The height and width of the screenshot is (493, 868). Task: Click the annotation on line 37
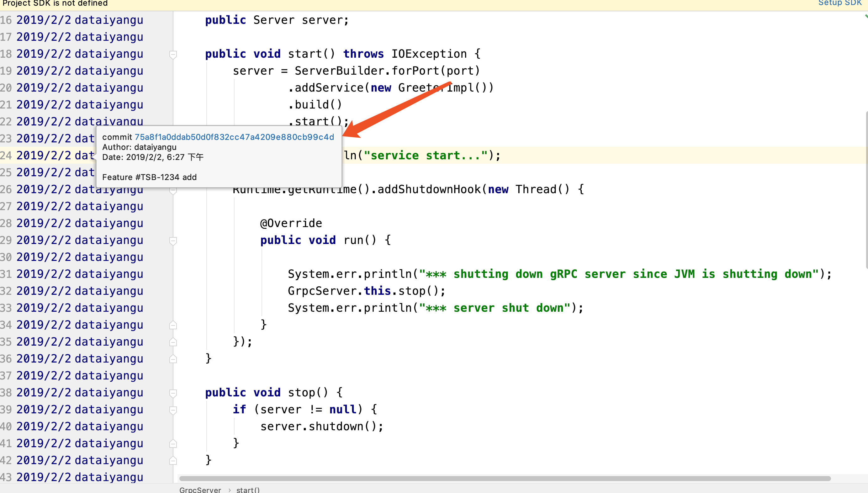pos(80,375)
